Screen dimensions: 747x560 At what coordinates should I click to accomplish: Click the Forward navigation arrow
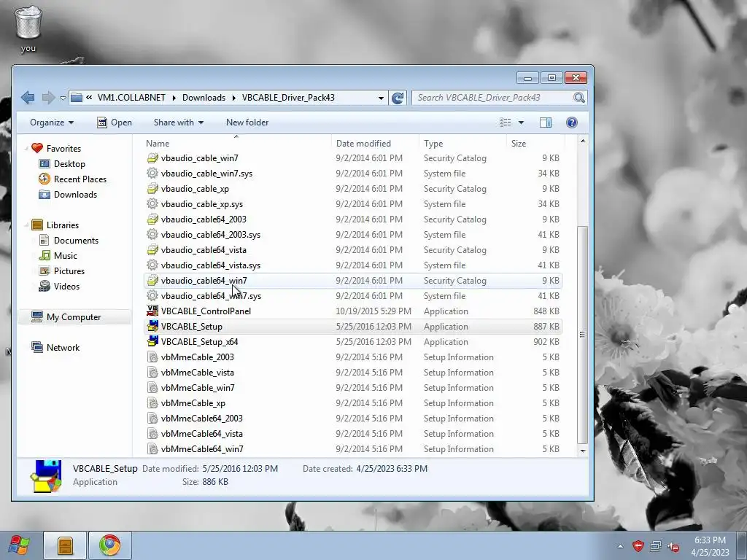tap(48, 98)
